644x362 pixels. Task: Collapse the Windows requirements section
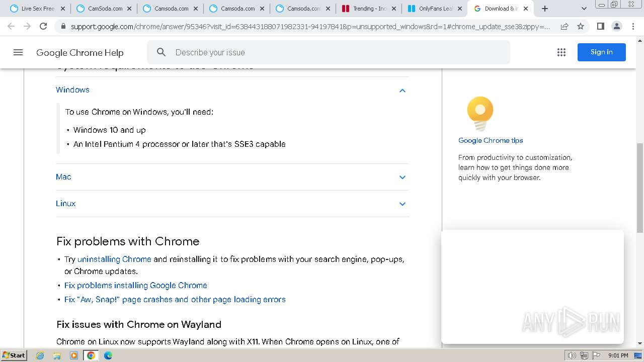click(402, 90)
